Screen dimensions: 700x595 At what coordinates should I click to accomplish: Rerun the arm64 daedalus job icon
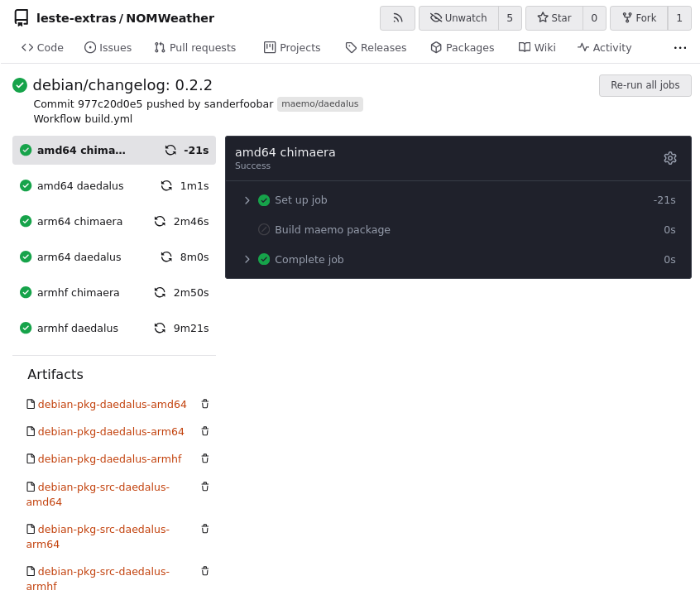pos(166,257)
